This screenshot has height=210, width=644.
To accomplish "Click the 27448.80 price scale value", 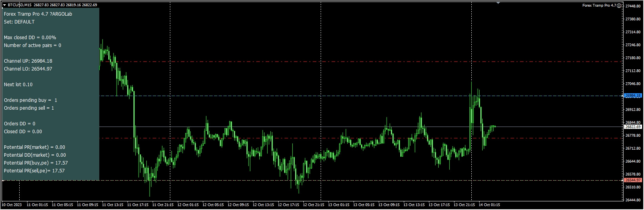I will (x=633, y=6).
